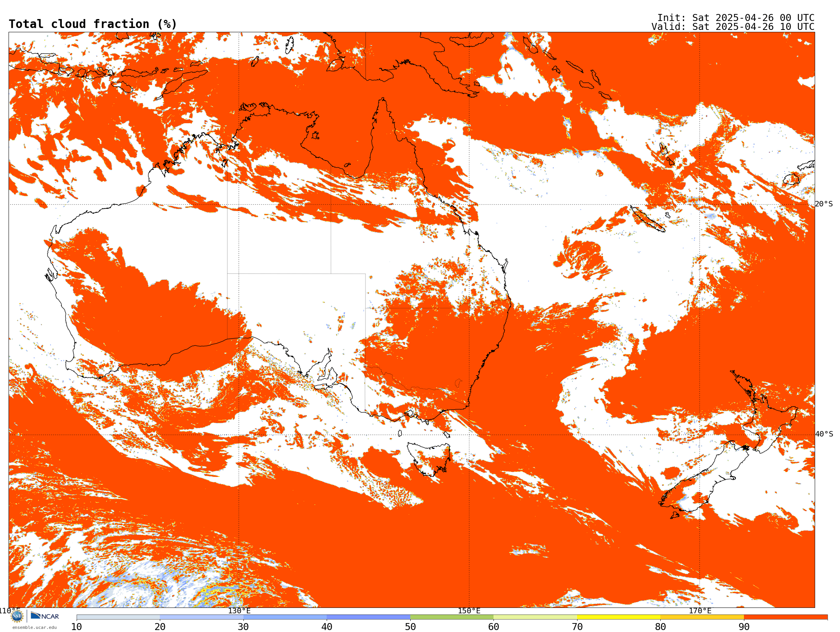This screenshot has width=840, height=632.
Task: Click the 20-30 pale blue colorbar segment
Action: point(202,617)
